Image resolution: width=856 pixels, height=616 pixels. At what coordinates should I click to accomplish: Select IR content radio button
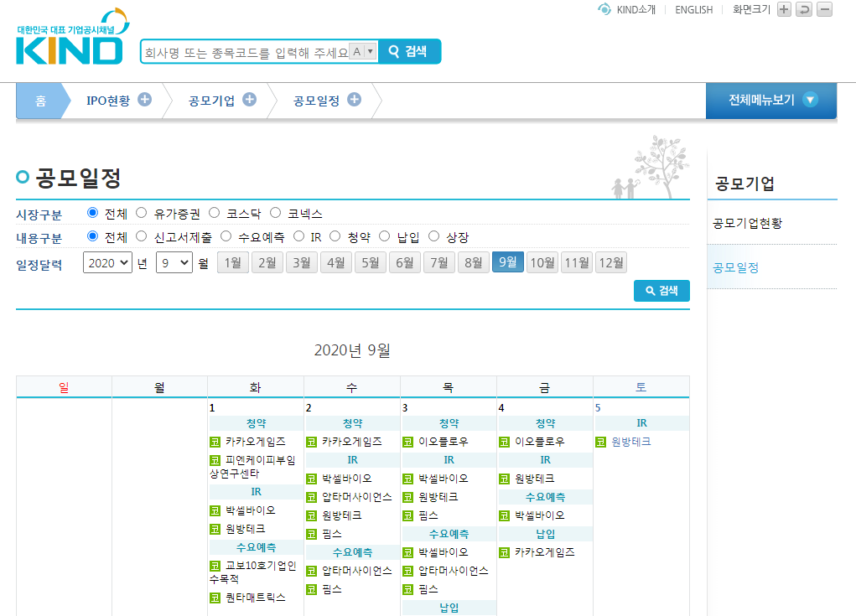pos(298,236)
